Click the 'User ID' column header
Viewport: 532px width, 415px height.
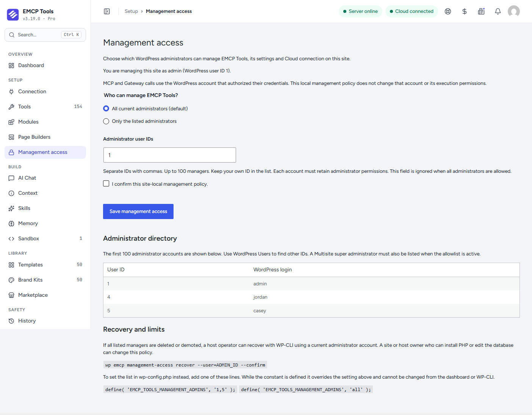[116, 270]
